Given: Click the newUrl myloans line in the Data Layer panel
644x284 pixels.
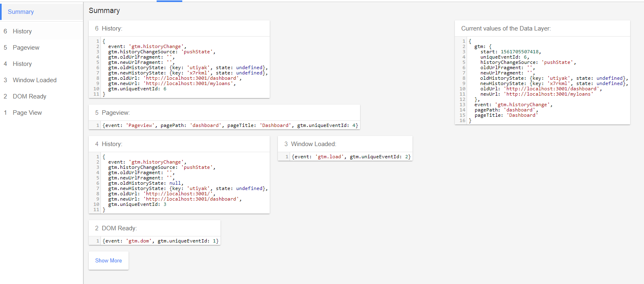Looking at the screenshot, I should [x=537, y=94].
